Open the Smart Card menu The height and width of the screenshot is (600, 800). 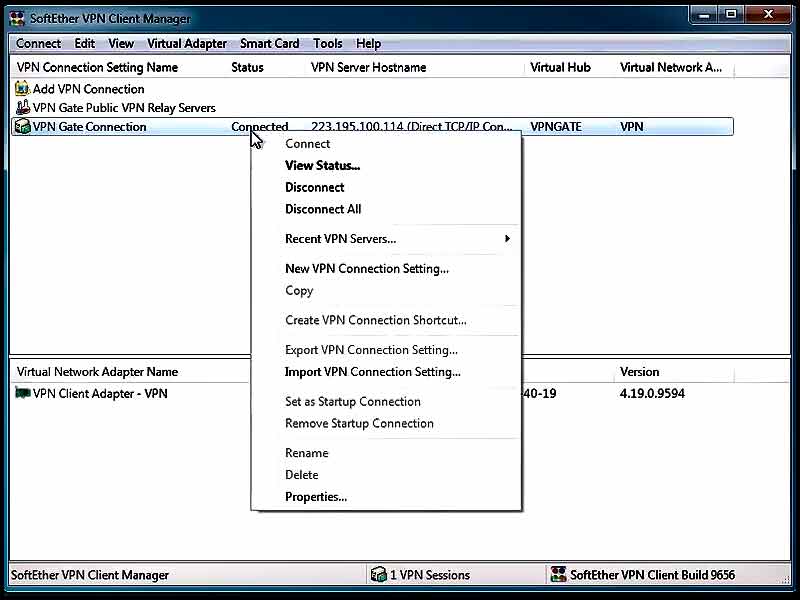[x=269, y=43]
